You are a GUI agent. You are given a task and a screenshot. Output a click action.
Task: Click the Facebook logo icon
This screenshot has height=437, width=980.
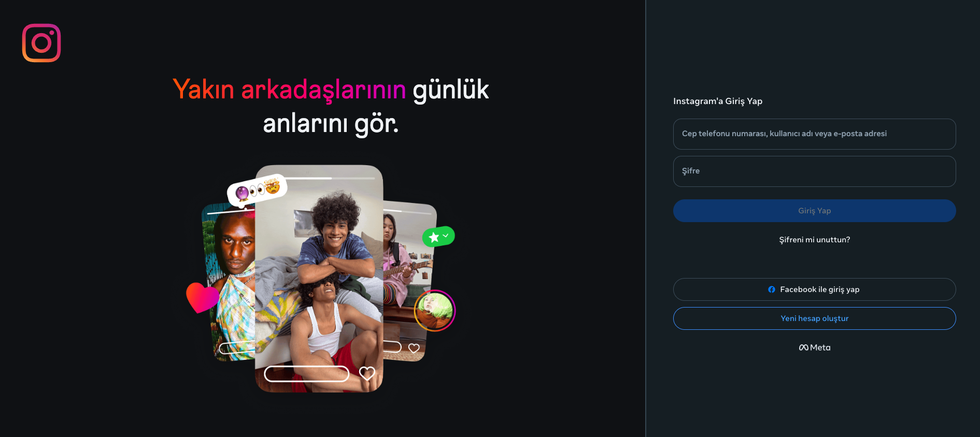coord(772,289)
